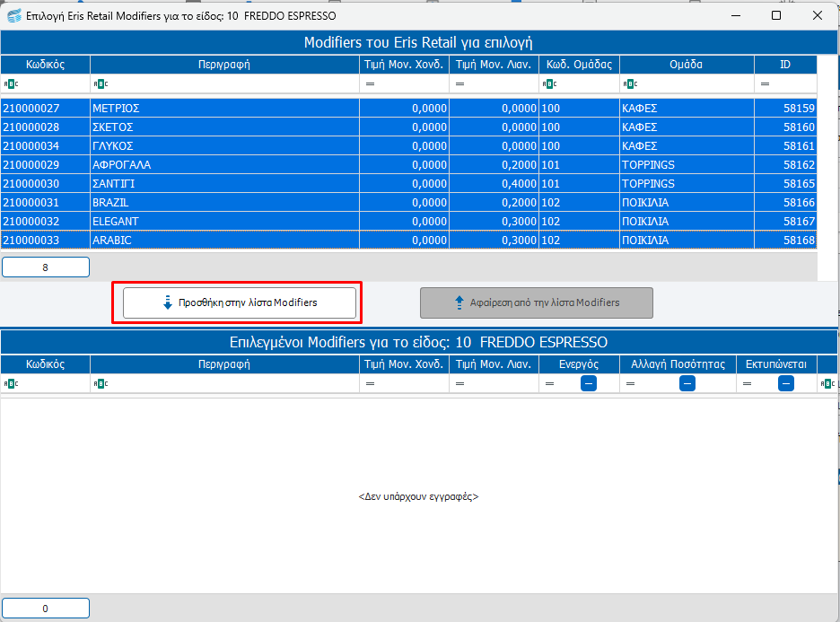Click the filter icon under bottom Περιγραφή column

tap(101, 383)
